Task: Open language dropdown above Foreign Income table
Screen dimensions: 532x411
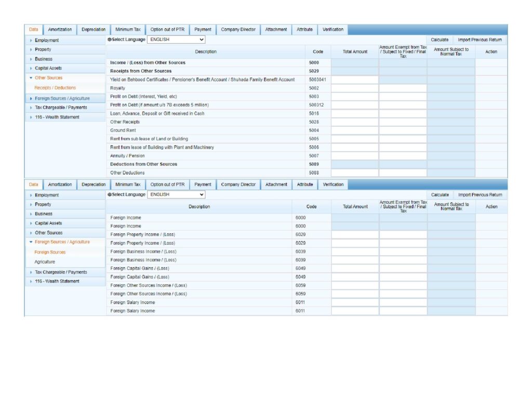Action: pos(176,194)
